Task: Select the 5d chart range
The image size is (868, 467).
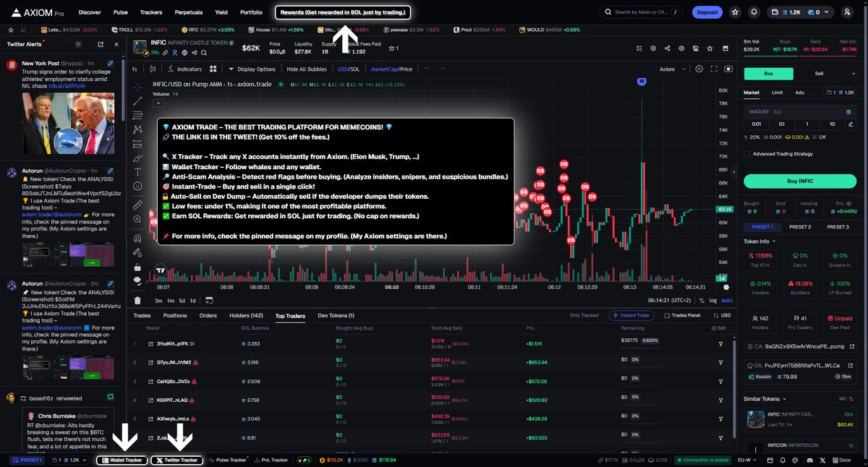Action: coord(182,300)
